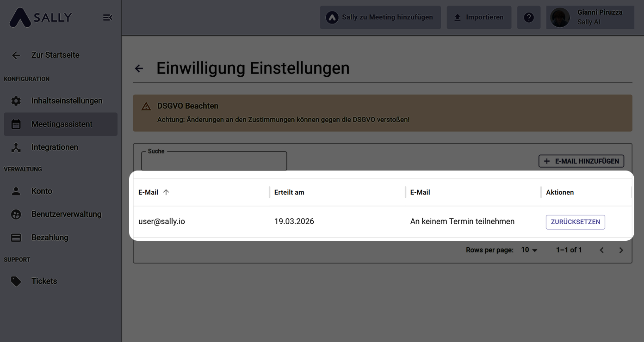Click the Sally logo in the sidebar

(41, 18)
